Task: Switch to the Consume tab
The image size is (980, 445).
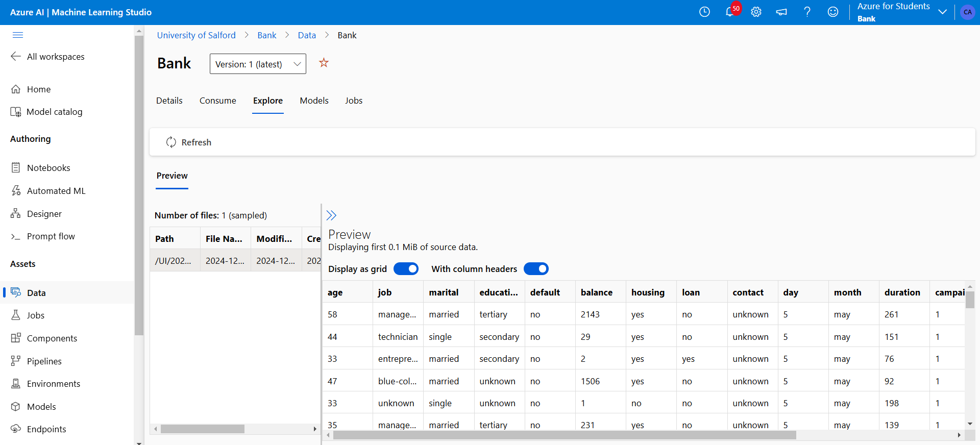Action: (218, 101)
